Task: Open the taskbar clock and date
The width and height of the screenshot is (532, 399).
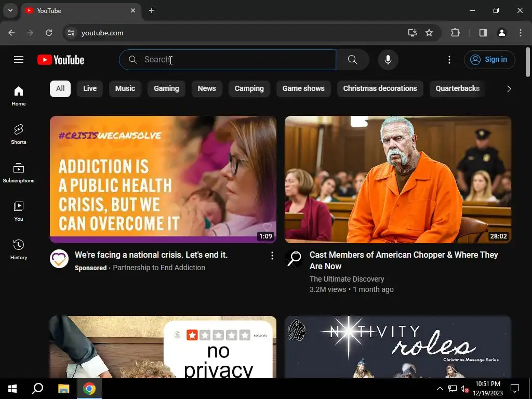Action: 488,389
